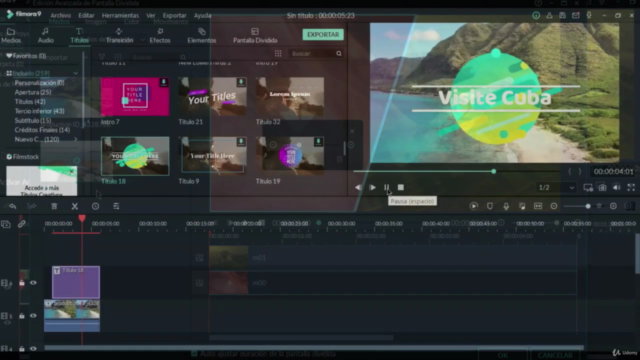
Task: Open the Herramientas menu
Action: 120,16
